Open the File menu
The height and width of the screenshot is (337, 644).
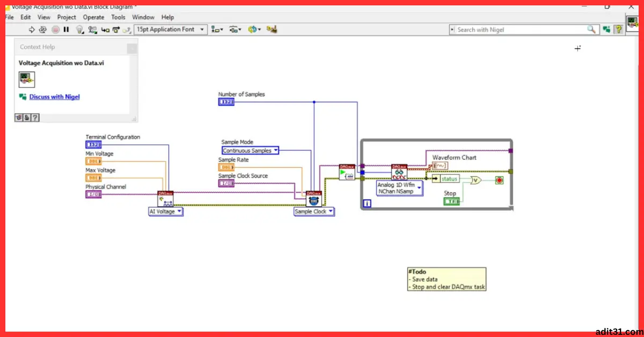[9, 17]
